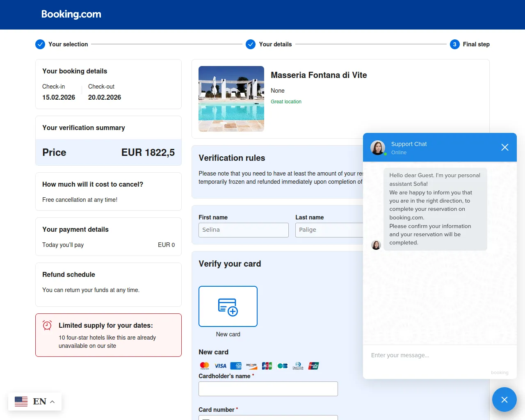Click the Discover card logo
The height and width of the screenshot is (420, 525).
[x=251, y=365]
